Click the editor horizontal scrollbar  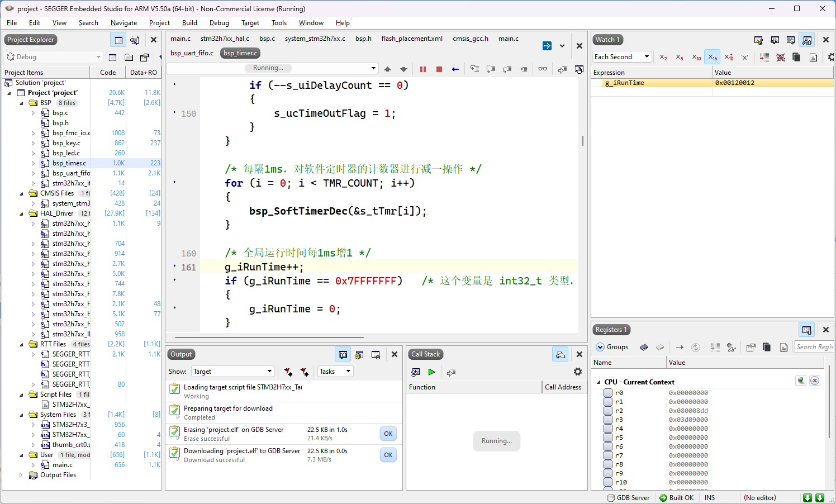[x=269, y=337]
